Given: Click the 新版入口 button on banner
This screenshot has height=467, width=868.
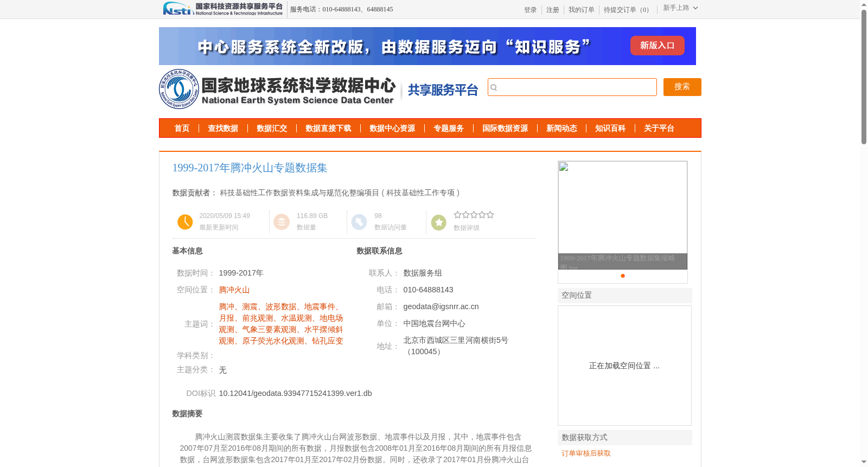Looking at the screenshot, I should pyautogui.click(x=657, y=46).
